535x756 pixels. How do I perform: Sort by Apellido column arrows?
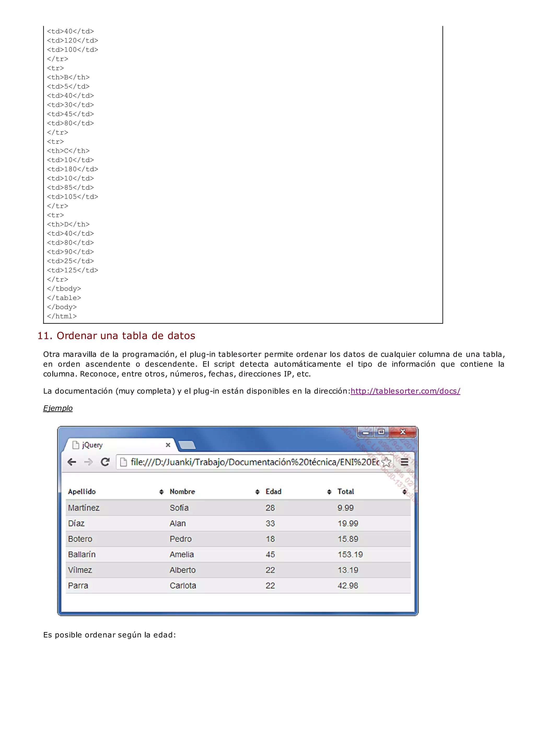pos(161,492)
